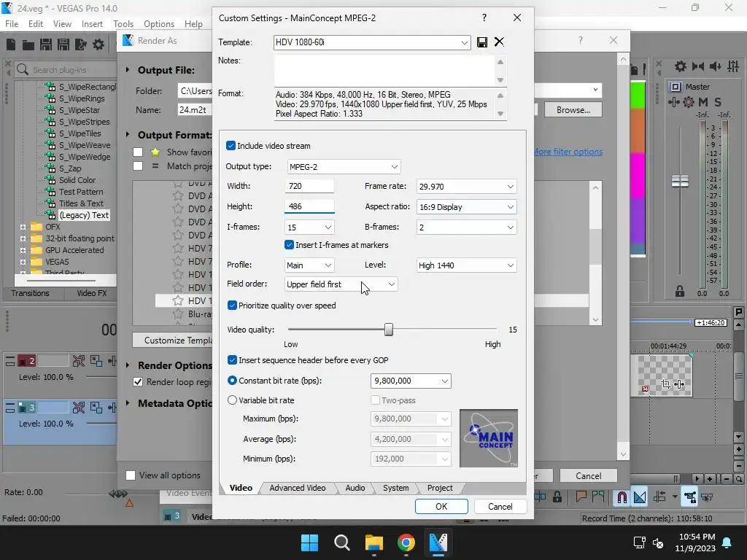This screenshot has height=560, width=747.
Task: Click the event pan/crop icon on timeline clip
Action: 665,384
